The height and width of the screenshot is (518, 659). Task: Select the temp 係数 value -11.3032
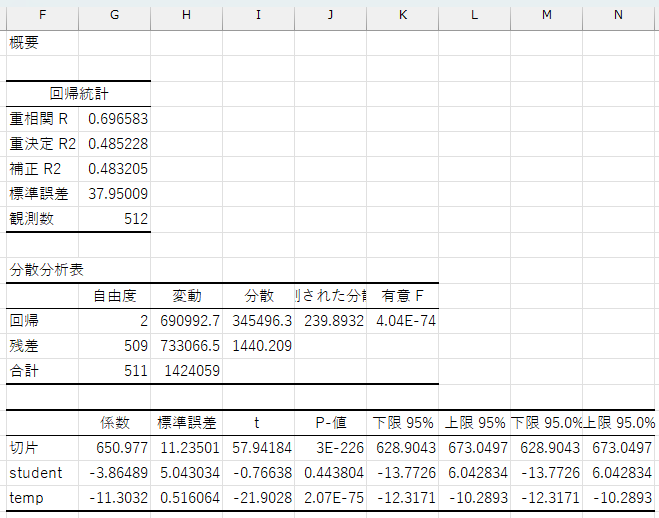[x=117, y=497]
